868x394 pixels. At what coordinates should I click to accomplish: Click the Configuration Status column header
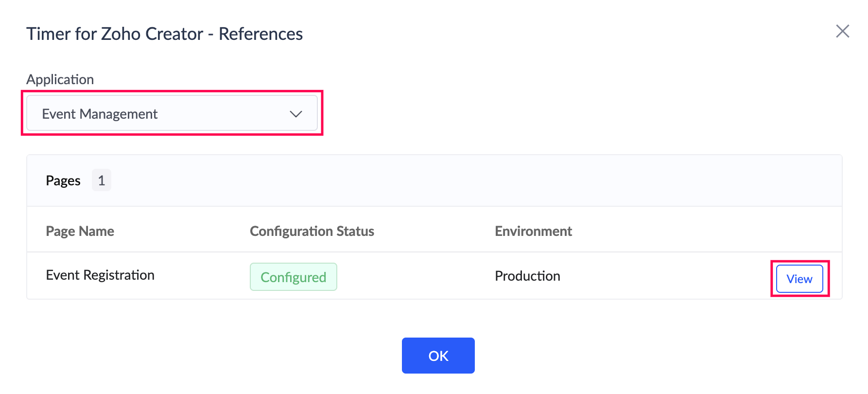coord(312,231)
